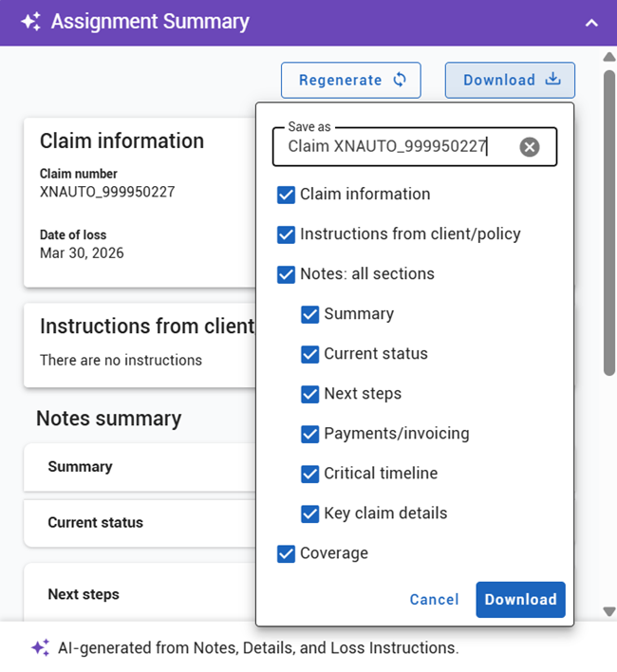
Task: Toggle Instructions from client/policy checkbox
Action: pos(286,234)
